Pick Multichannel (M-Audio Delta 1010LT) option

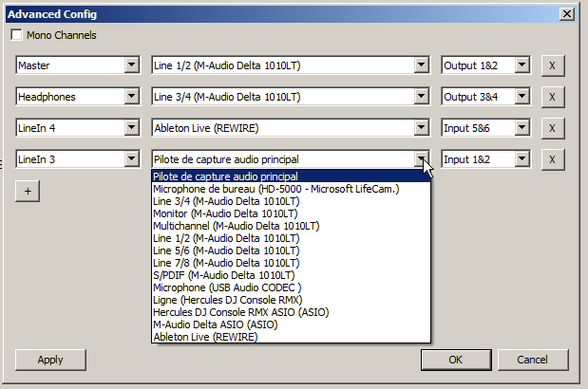(291, 226)
